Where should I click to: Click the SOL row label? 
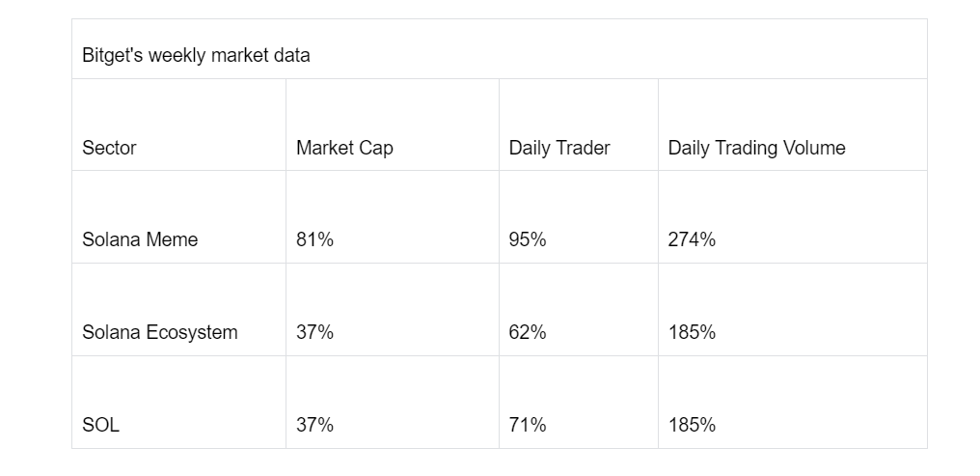point(100,425)
